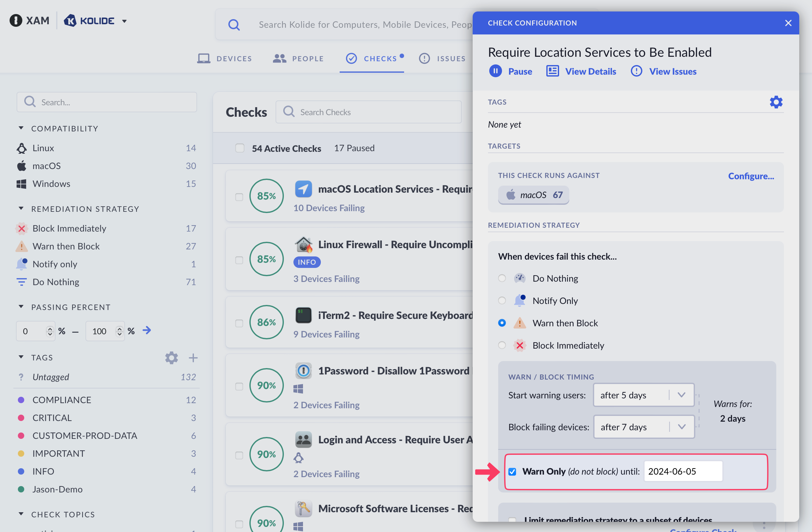812x532 pixels.
Task: Click the Warn Only until date field
Action: [683, 471]
